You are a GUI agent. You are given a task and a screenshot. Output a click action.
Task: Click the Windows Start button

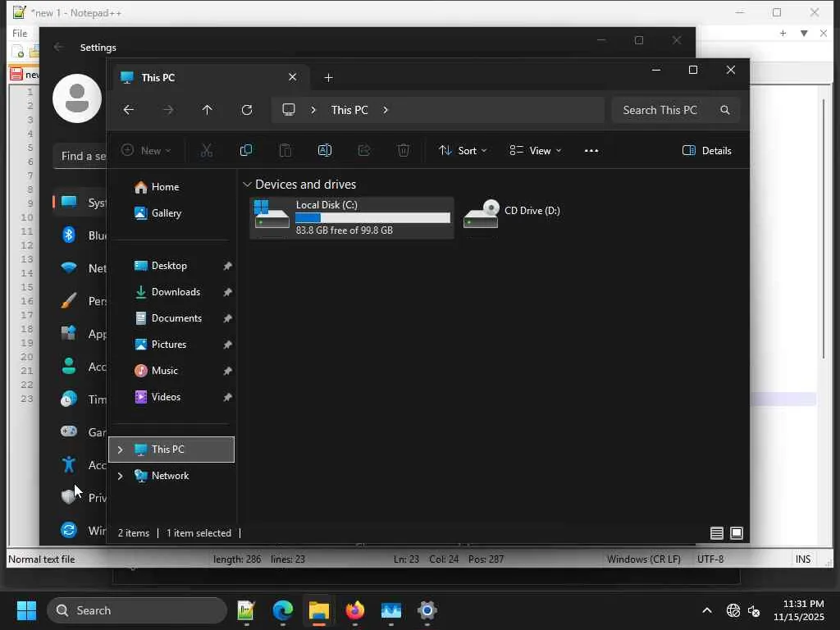coord(26,610)
